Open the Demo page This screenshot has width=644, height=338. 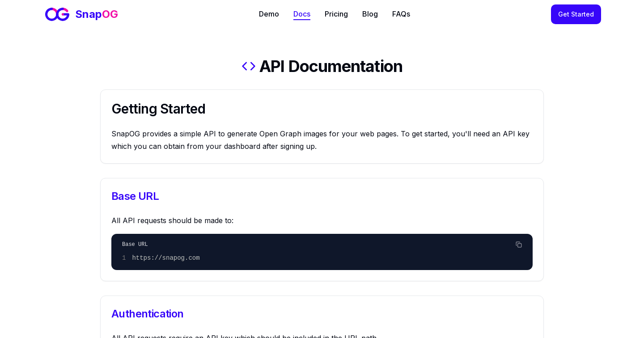(269, 14)
